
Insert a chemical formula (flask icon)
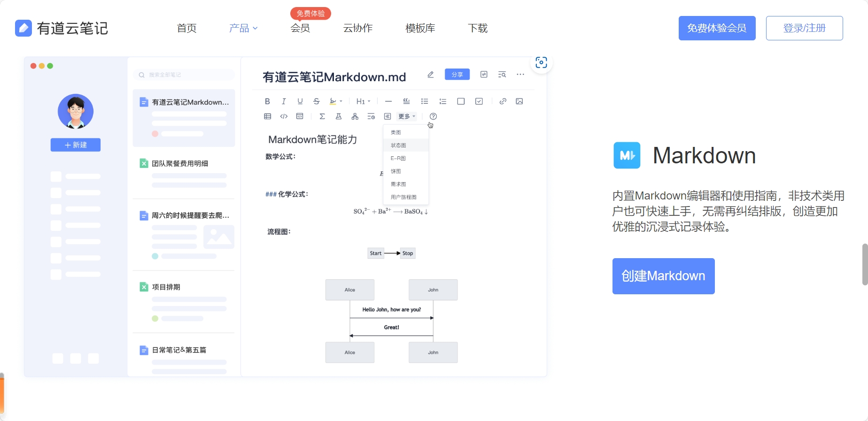[339, 116]
